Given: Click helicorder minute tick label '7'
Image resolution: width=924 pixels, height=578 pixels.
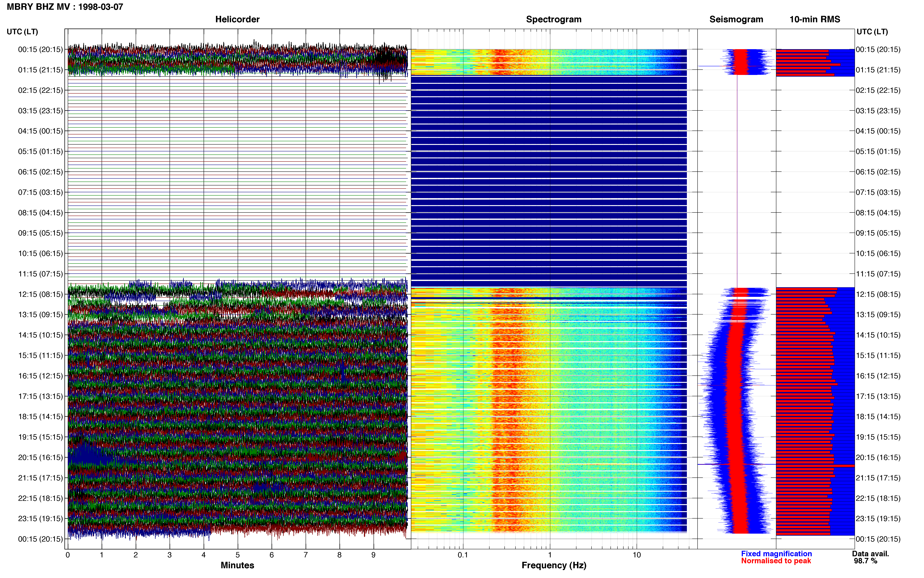Looking at the screenshot, I should click(x=306, y=555).
